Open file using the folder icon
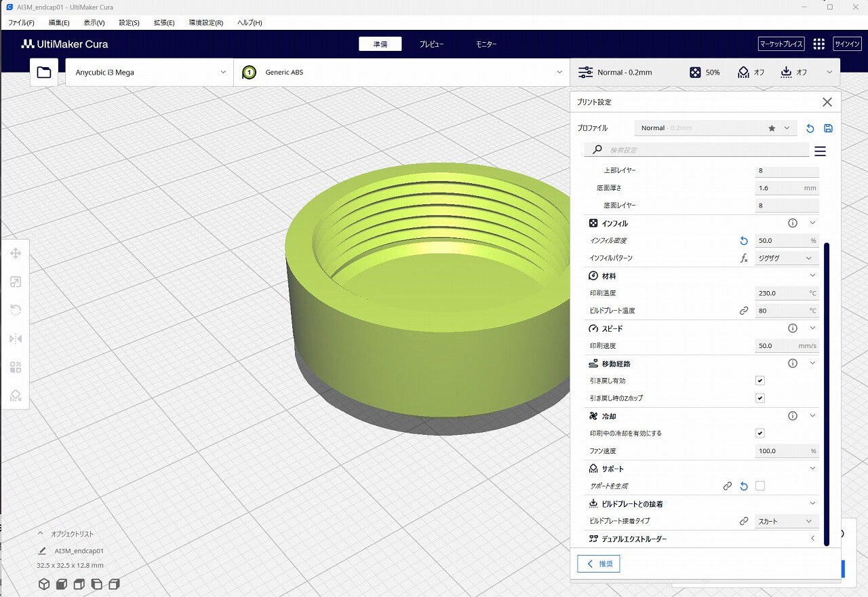868x597 pixels. coord(44,72)
